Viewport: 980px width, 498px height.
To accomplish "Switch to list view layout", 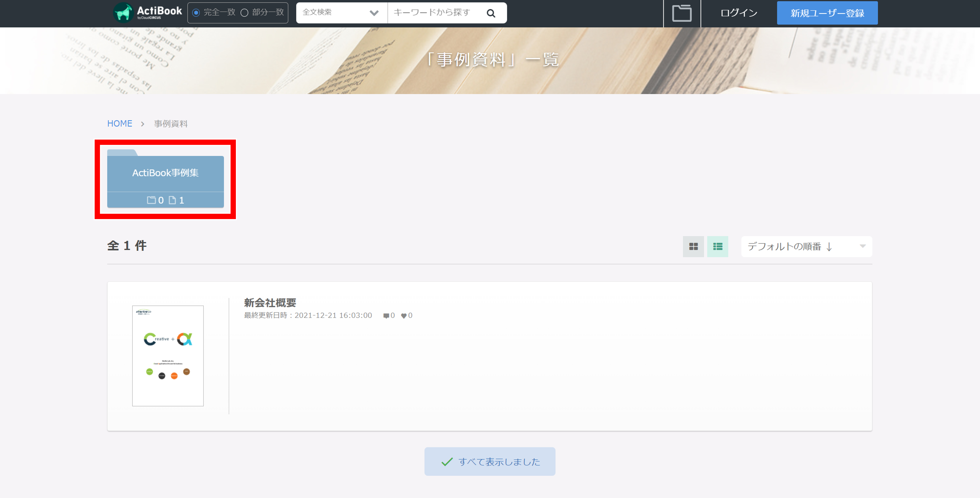I will tap(717, 246).
